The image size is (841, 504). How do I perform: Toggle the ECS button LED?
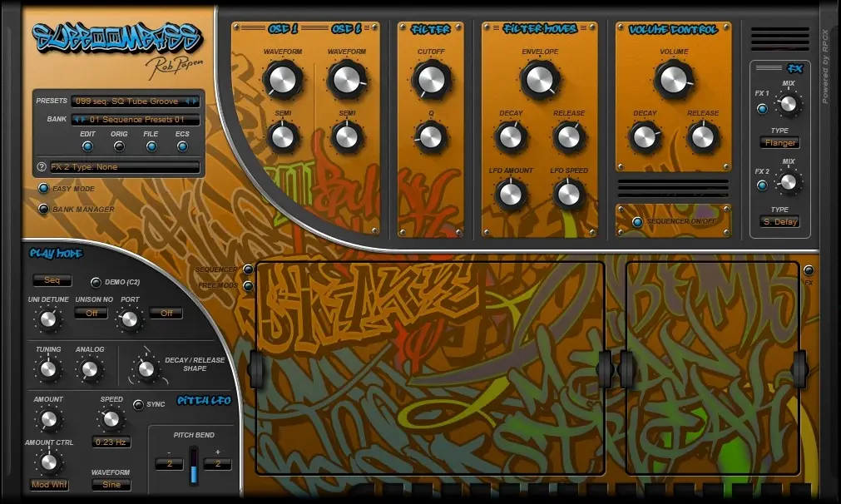pos(182,146)
